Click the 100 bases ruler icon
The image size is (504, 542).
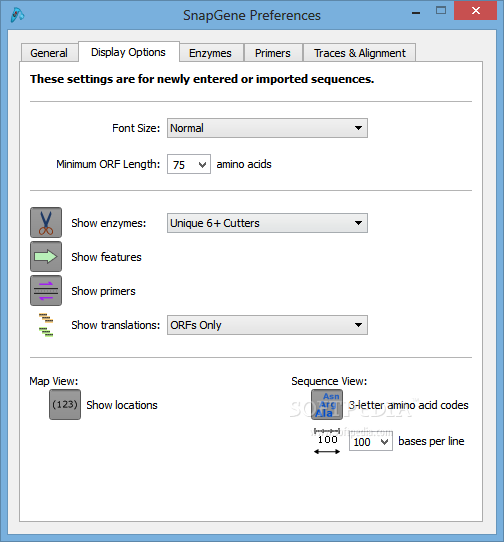tap(327, 441)
